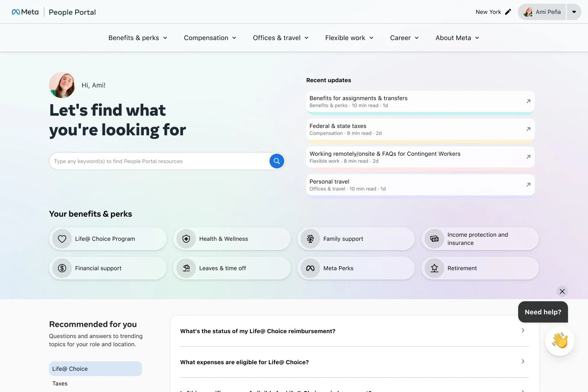This screenshot has width=588, height=392.
Task: Open the Offices & travel menu
Action: click(x=281, y=38)
